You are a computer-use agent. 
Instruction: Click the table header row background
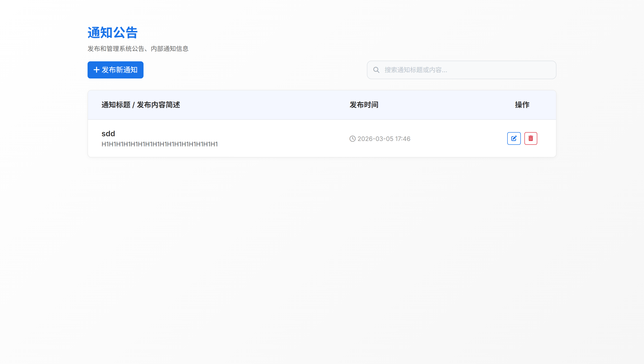[x=322, y=105]
